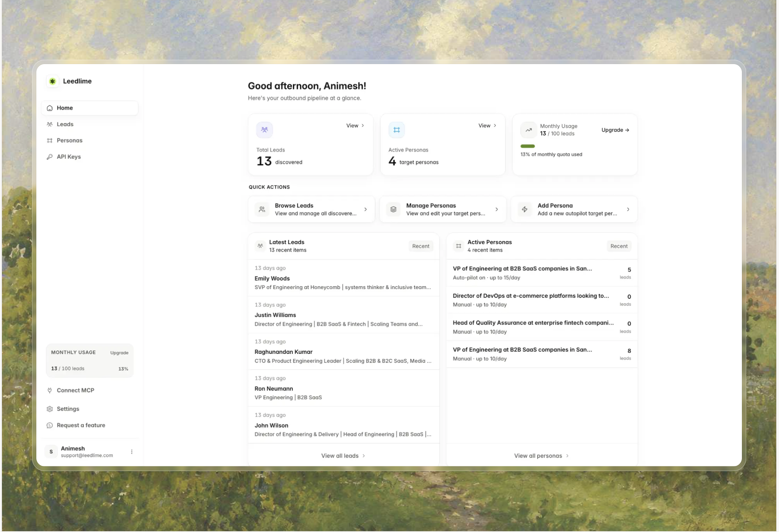The width and height of the screenshot is (779, 532).
Task: Open the Browse Leads quick action card
Action: click(x=311, y=209)
